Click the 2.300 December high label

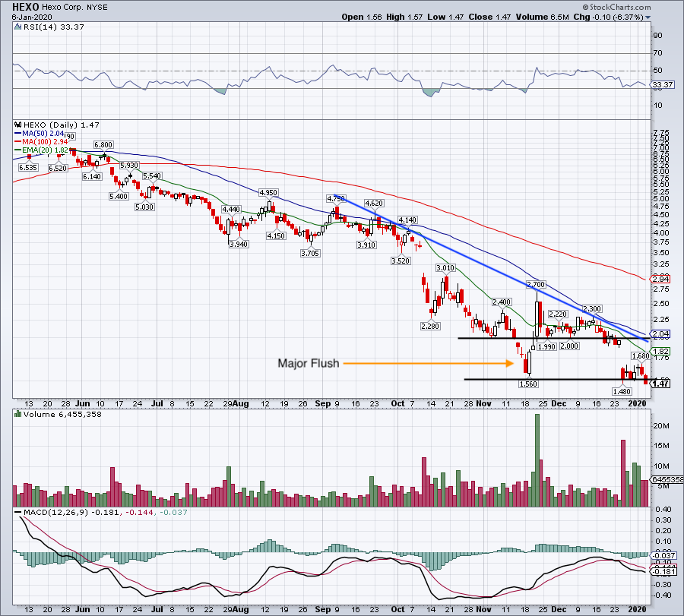pos(592,308)
